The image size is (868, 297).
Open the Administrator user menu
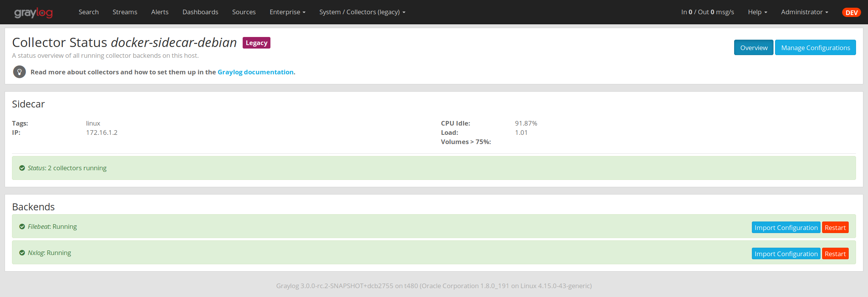click(x=804, y=12)
